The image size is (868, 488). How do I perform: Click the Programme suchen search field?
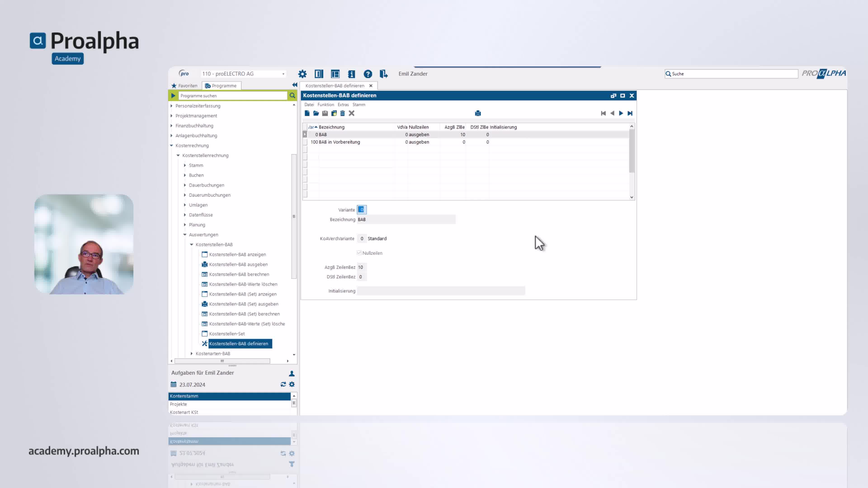coord(233,96)
